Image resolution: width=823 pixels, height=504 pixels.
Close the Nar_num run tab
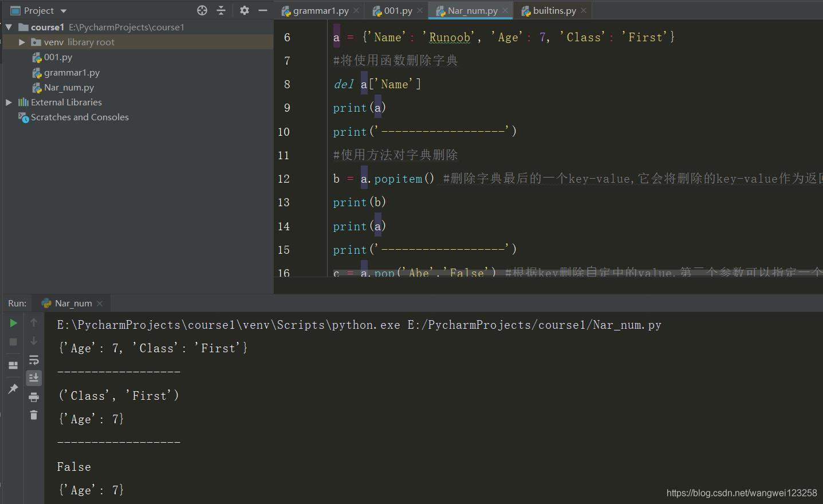pyautogui.click(x=100, y=303)
